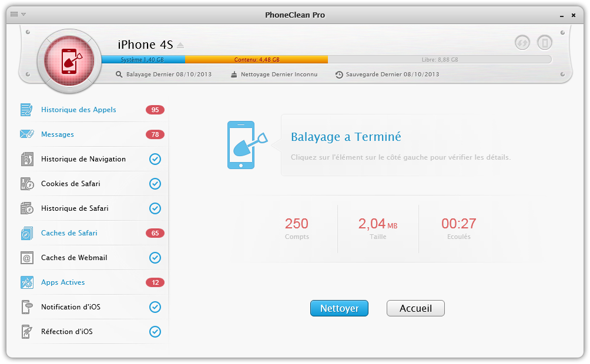The image size is (590, 364).
Task: Toggle the Historique de Navigation checkmark
Action: (x=155, y=159)
